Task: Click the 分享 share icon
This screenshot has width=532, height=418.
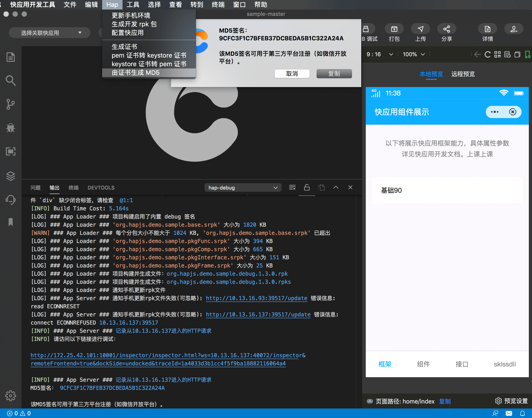Action: (x=446, y=29)
